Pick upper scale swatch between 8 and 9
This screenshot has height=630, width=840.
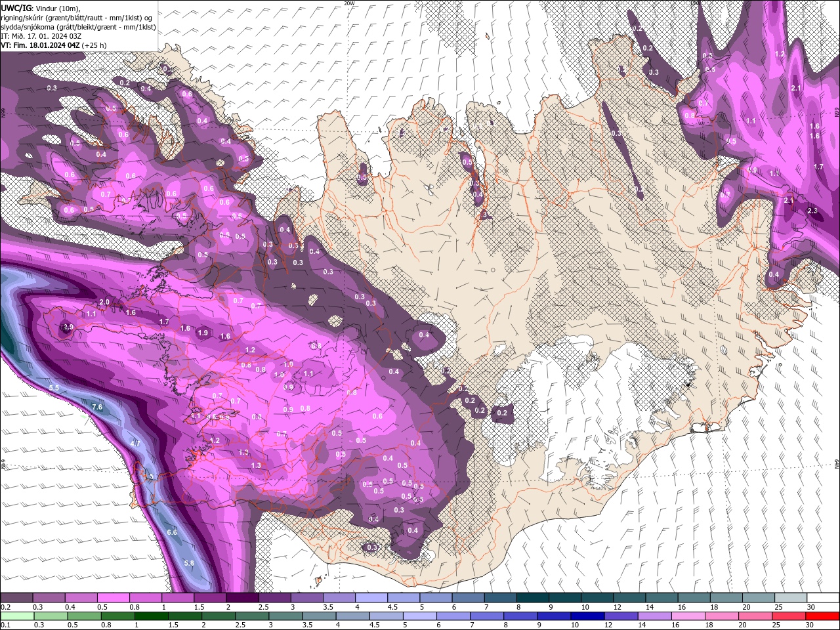pos(533,598)
